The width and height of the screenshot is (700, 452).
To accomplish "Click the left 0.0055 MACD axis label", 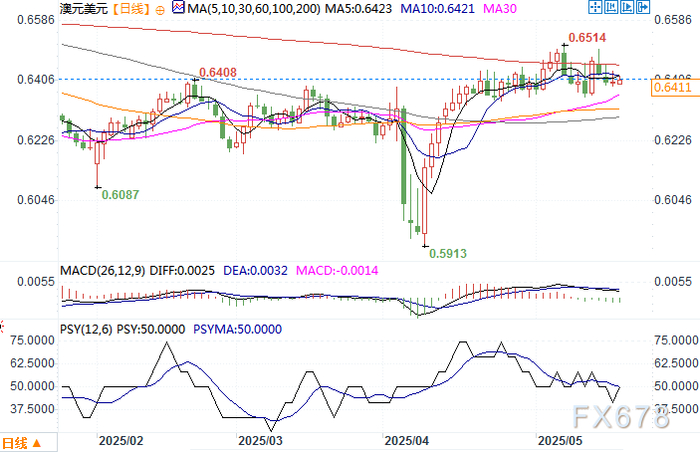I will pos(36,282).
